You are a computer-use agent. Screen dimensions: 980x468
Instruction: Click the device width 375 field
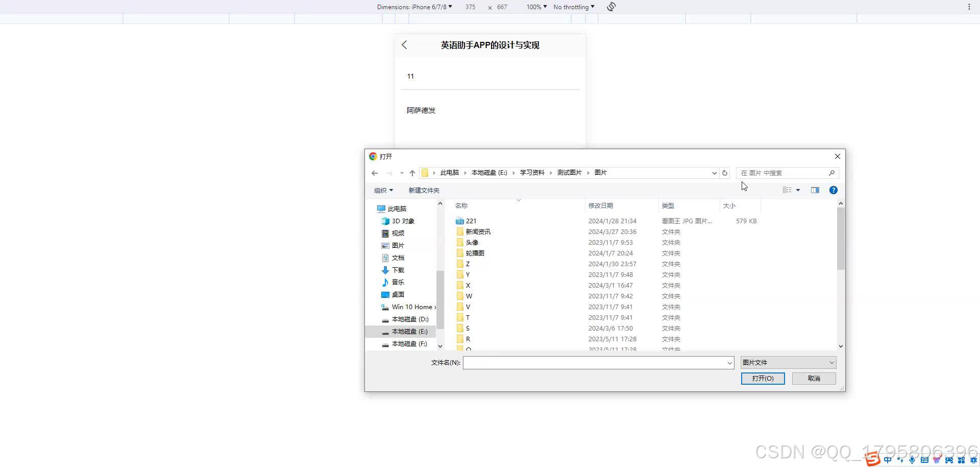click(471, 7)
